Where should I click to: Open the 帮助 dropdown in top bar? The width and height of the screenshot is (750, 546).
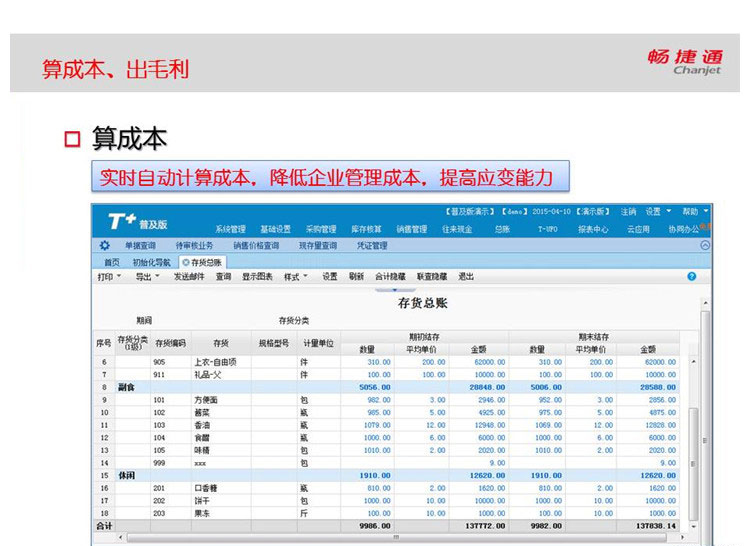click(x=695, y=211)
